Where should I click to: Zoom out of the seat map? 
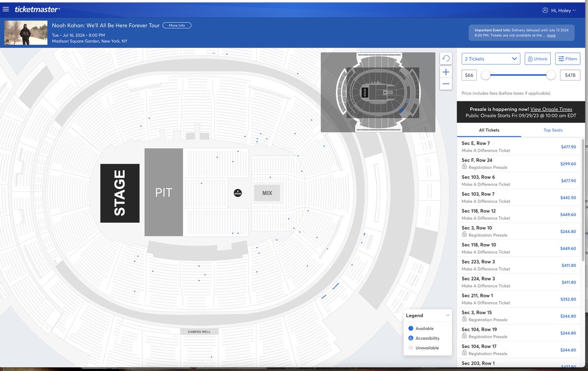(x=445, y=84)
